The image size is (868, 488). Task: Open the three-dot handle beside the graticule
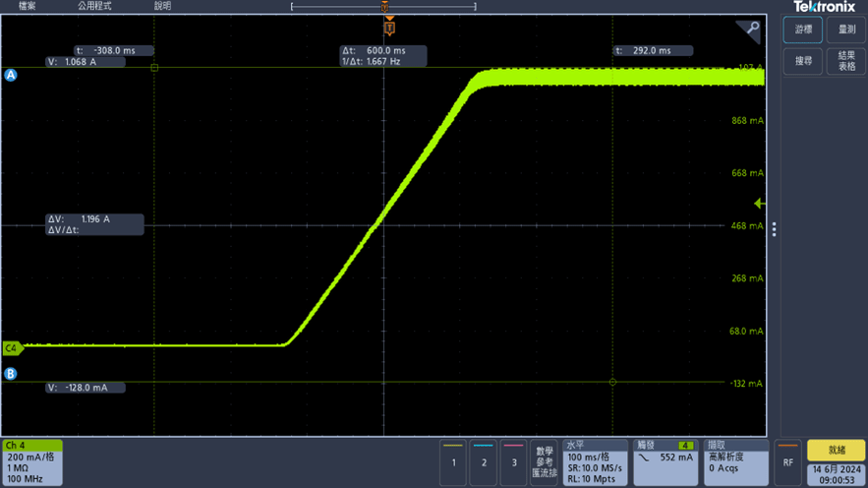pyautogui.click(x=775, y=229)
